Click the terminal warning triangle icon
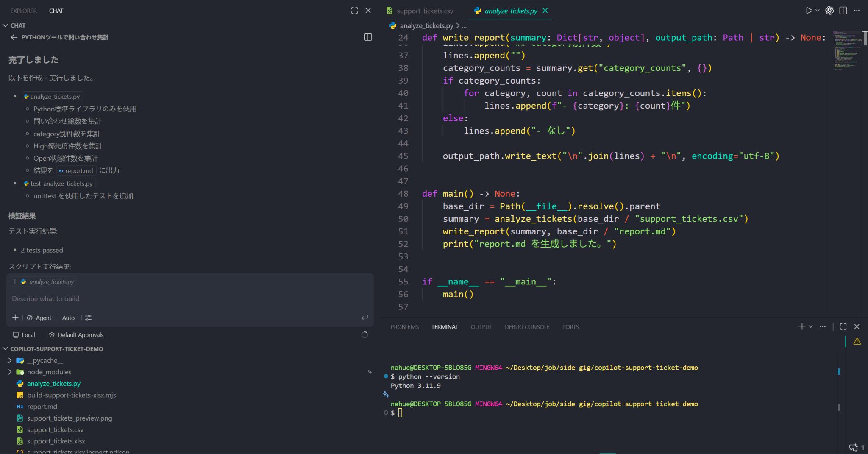 [x=857, y=341]
